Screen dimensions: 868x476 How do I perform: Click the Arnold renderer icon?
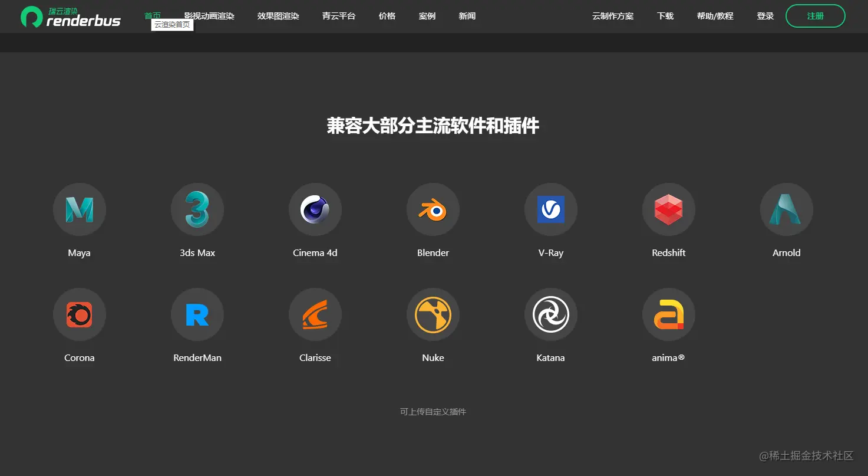pyautogui.click(x=786, y=209)
